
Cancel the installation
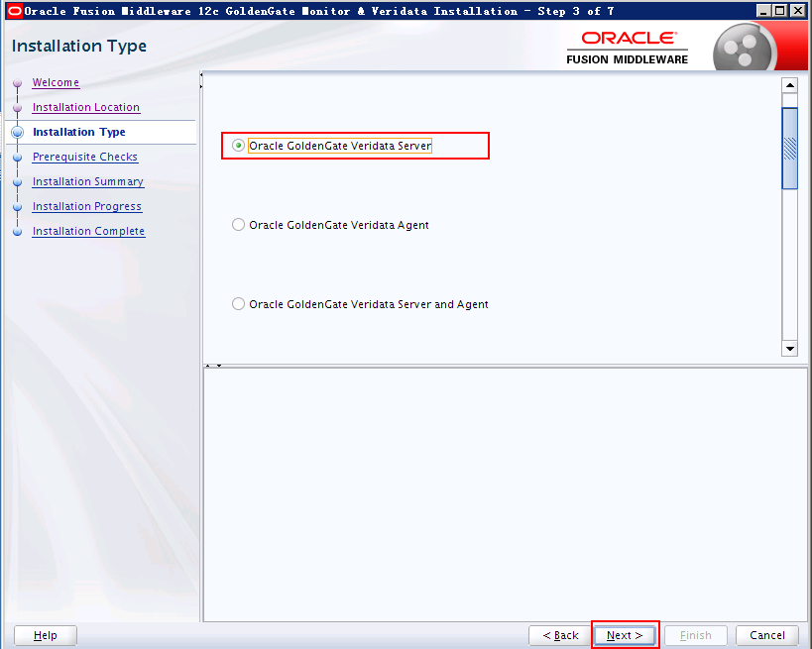point(767,635)
